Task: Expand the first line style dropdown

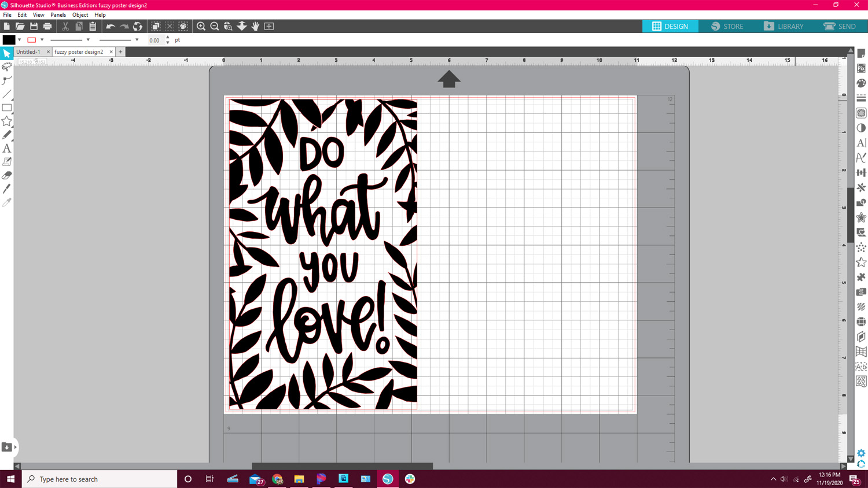Action: 88,40
